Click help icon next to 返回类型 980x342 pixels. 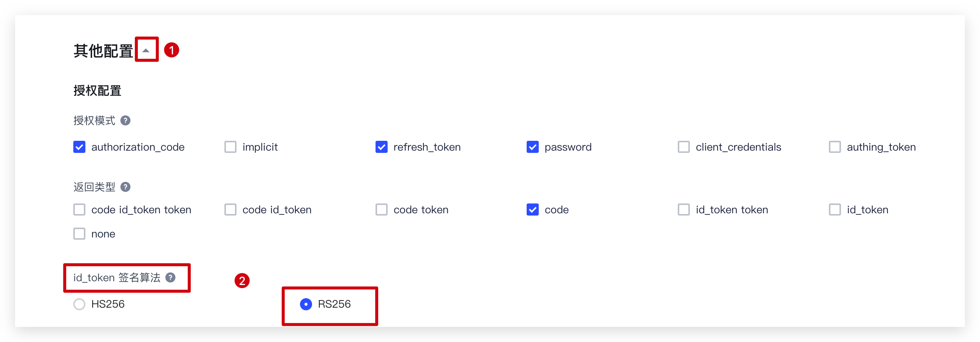point(125,187)
